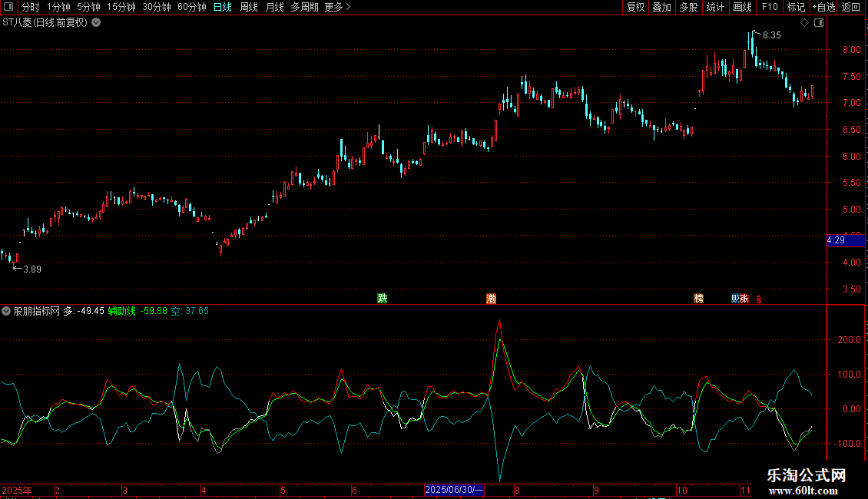Click the -100.0 indicator axis label

pos(847,444)
